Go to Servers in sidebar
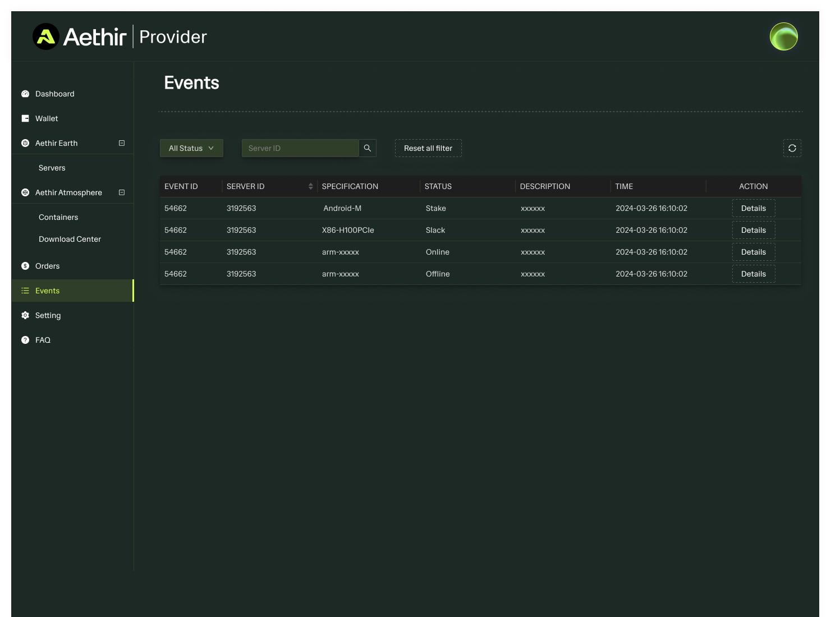This screenshot has height=617, width=840. click(52, 168)
